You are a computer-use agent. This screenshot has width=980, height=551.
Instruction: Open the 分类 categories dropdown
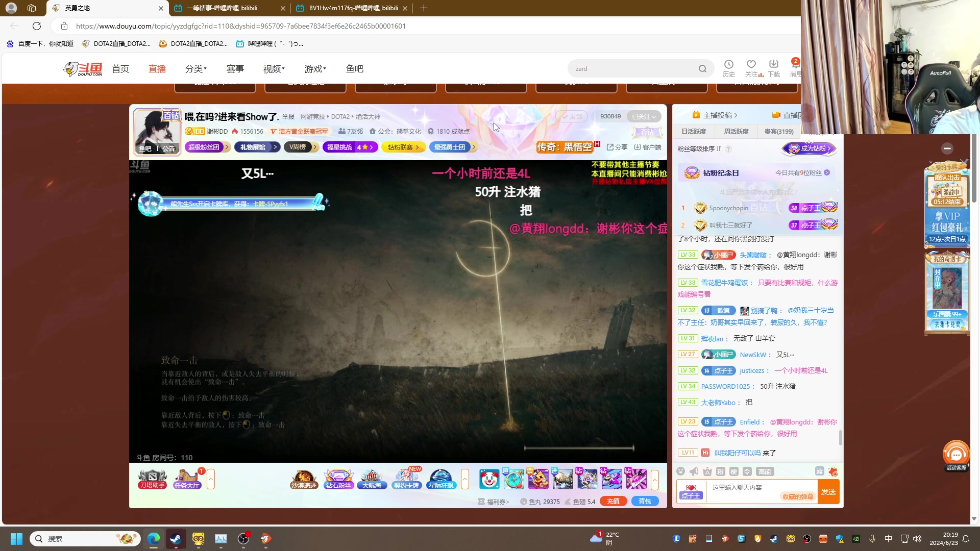pyautogui.click(x=195, y=68)
